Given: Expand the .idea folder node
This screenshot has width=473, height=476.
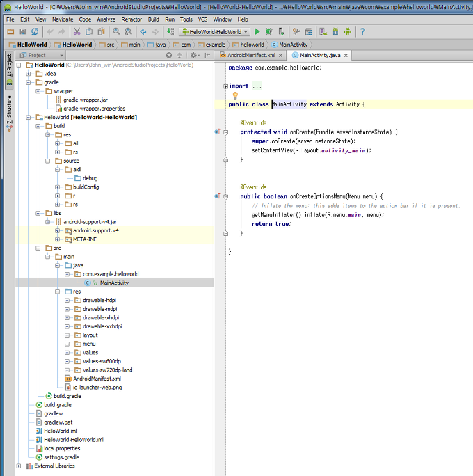Looking at the screenshot, I should click(29, 74).
